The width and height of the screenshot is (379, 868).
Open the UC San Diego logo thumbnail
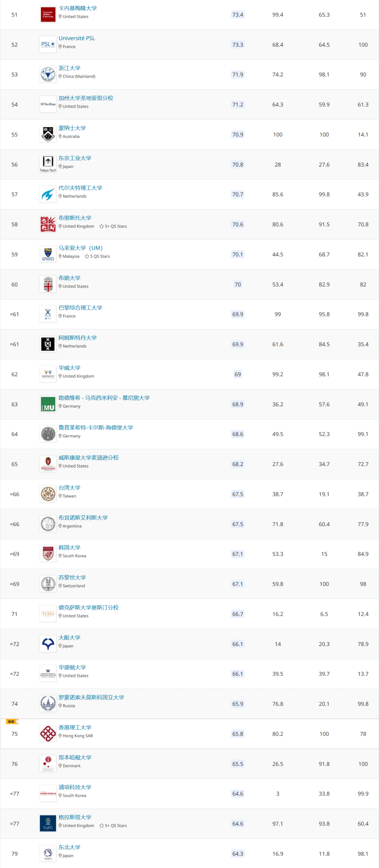48,105
